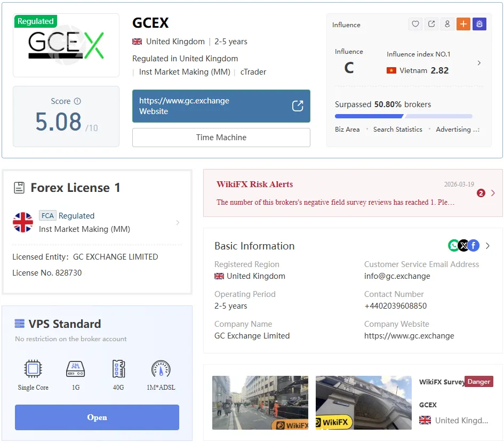
Task: Click the user profile icon
Action: pos(447,24)
